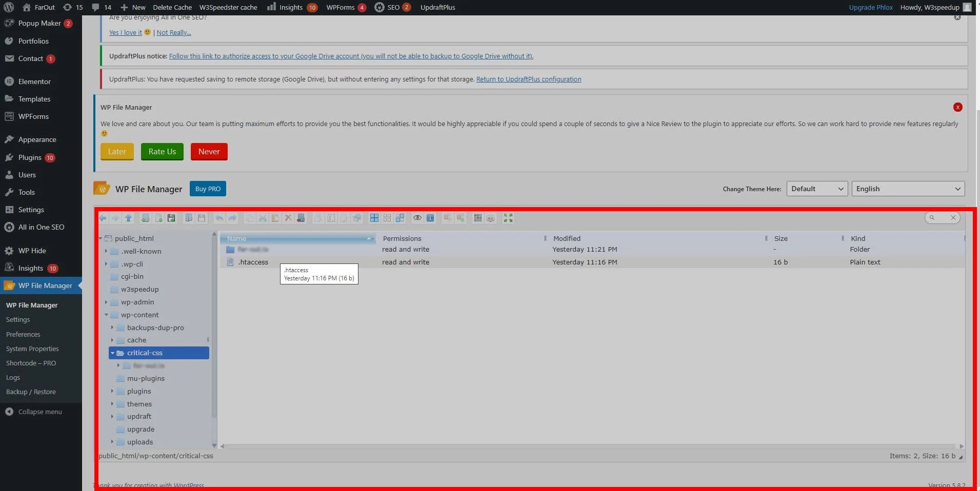Click the Empty trash toolbar icon
This screenshot has height=491, width=980.
(301, 218)
